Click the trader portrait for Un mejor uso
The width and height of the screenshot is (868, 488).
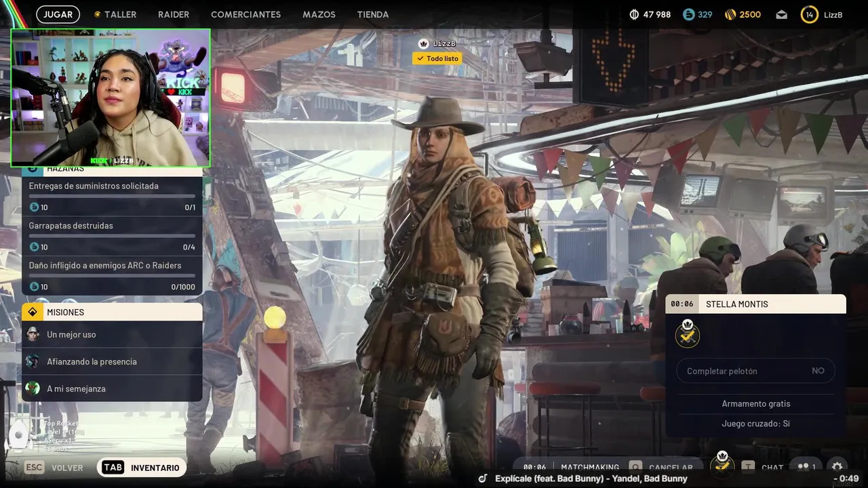pos(33,334)
